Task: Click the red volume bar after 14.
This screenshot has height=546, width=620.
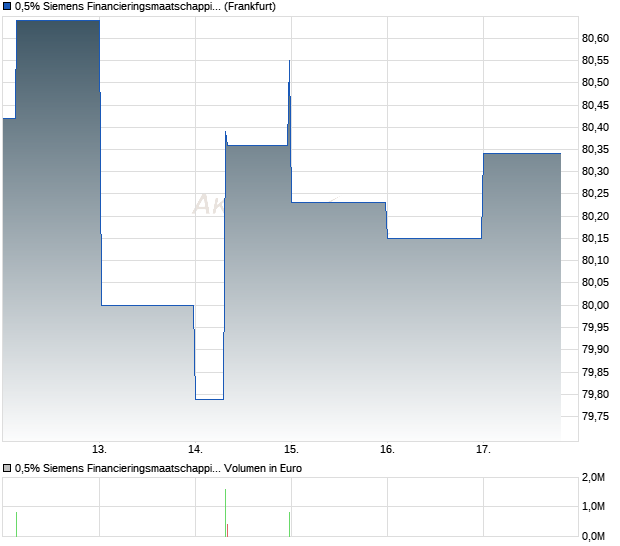Action: pos(227,531)
